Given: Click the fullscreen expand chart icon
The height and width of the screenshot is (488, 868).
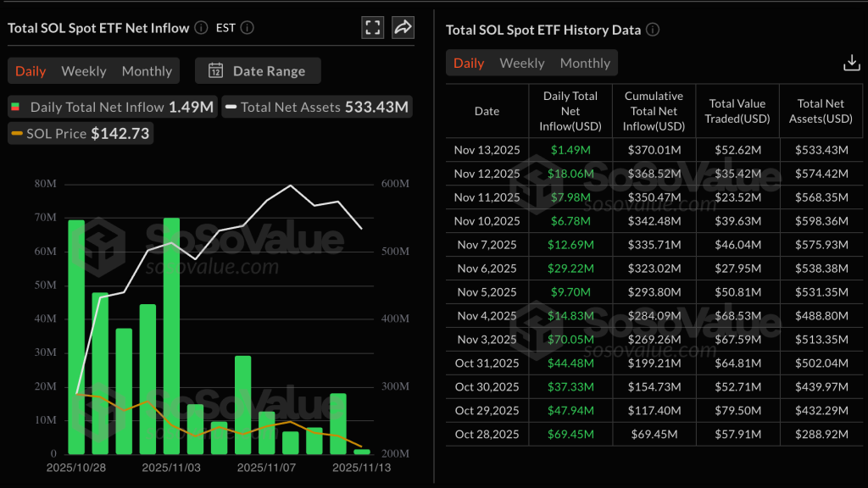Looking at the screenshot, I should pyautogui.click(x=373, y=27).
